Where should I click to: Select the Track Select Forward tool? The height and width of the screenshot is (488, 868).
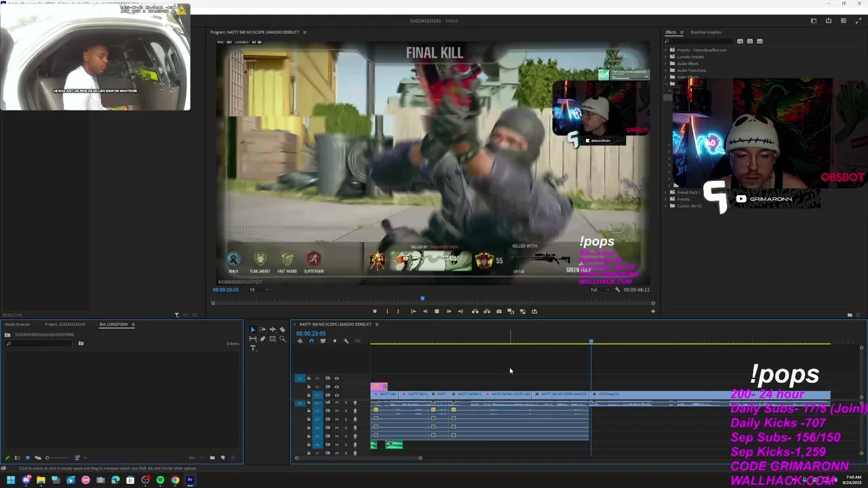[x=262, y=329]
